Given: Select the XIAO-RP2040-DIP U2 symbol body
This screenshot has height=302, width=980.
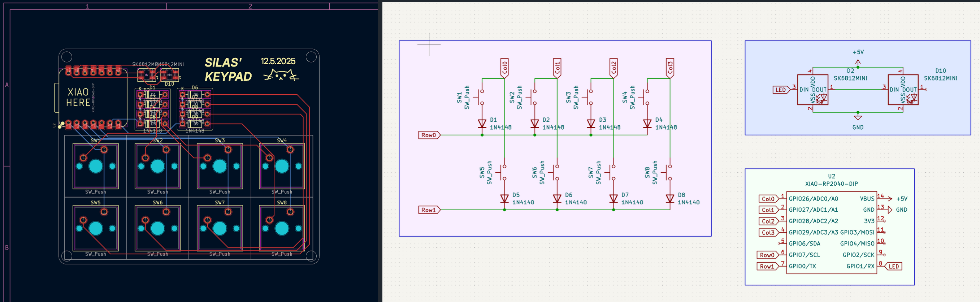Looking at the screenshot, I should (x=831, y=232).
